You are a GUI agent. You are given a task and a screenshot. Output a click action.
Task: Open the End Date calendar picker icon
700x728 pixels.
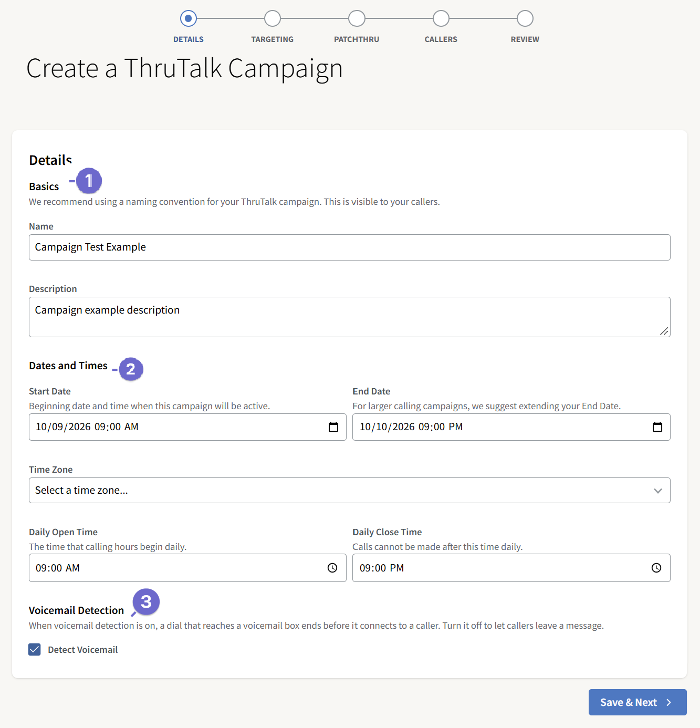pyautogui.click(x=657, y=427)
